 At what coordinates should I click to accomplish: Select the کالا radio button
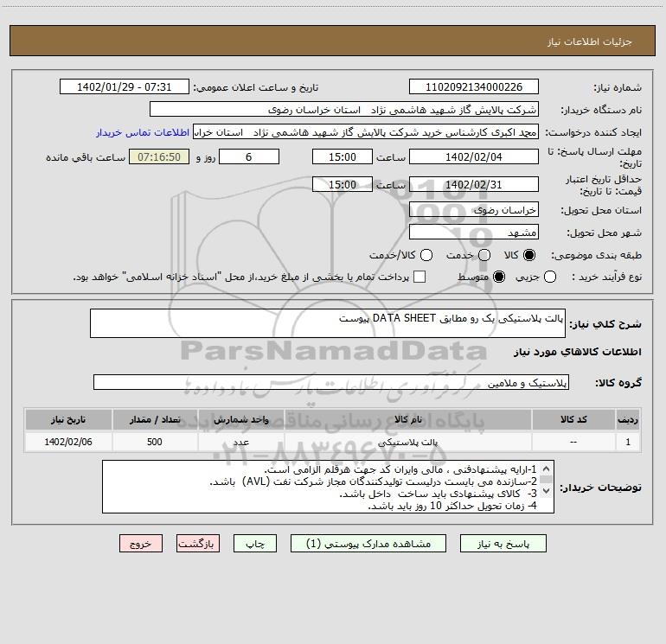click(x=529, y=255)
